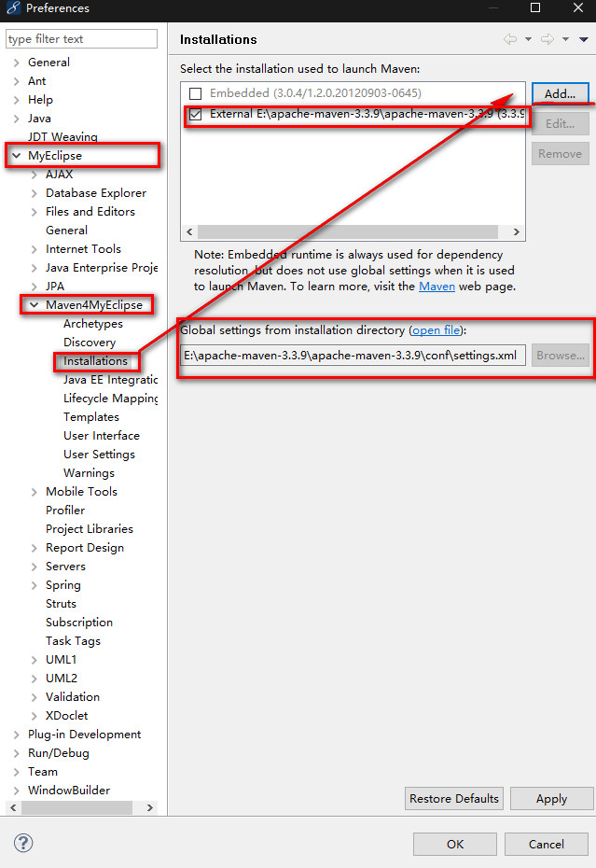Viewport: 596px width, 868px height.
Task: Click the open file link
Action: (437, 329)
